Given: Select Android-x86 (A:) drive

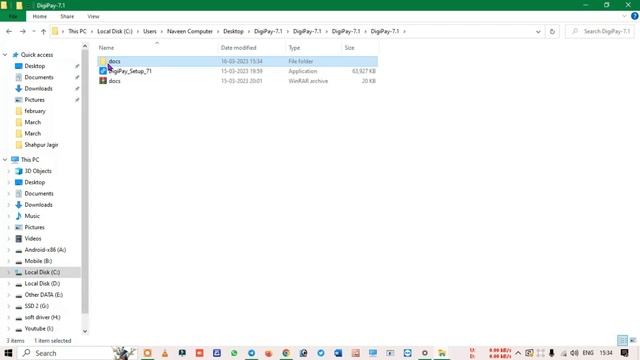Looking at the screenshot, I should (45, 250).
